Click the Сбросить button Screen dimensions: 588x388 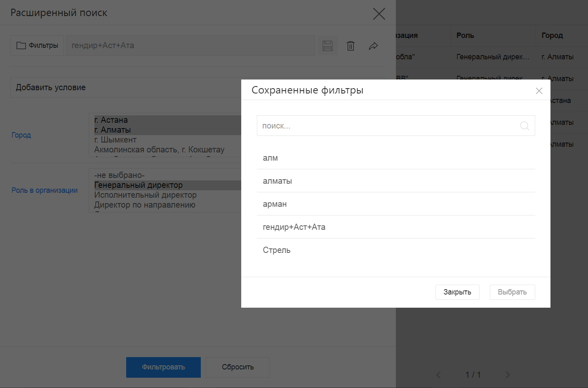238,367
